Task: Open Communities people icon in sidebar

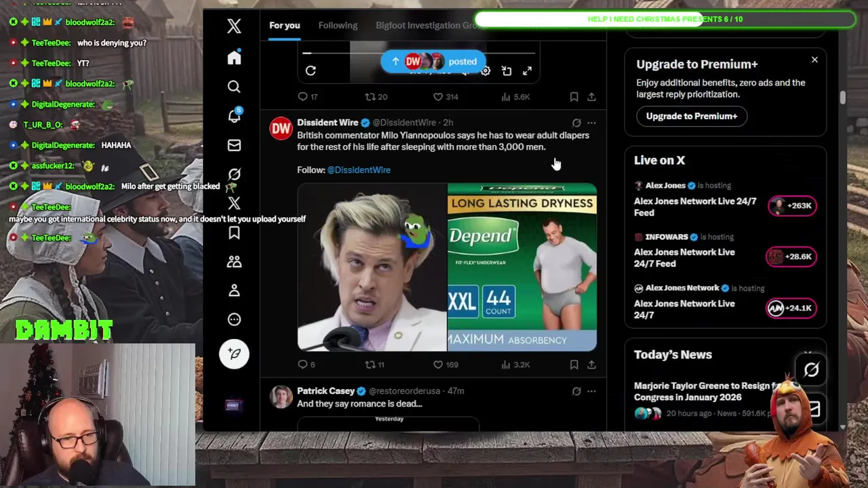Action: pos(234,262)
